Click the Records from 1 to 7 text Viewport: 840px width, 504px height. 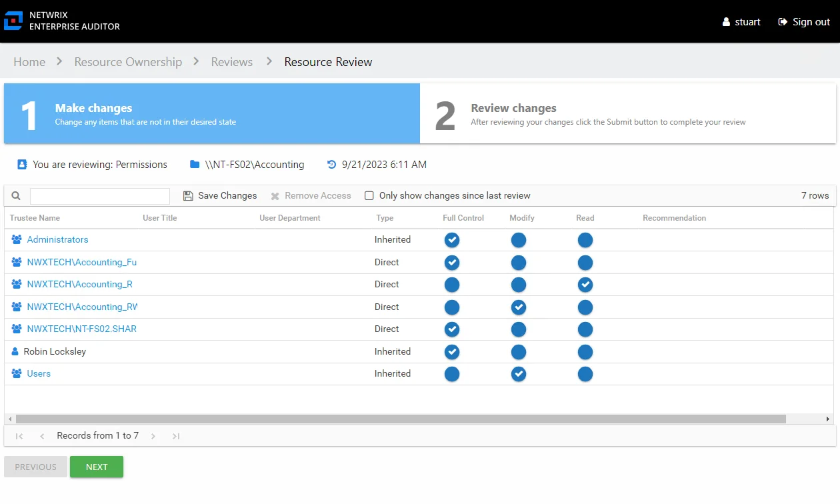pos(97,436)
